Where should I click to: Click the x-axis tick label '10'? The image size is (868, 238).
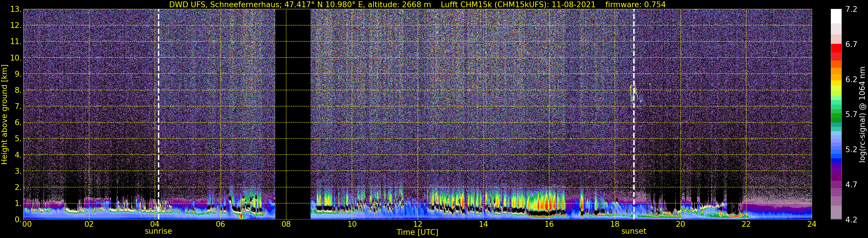[352, 224]
